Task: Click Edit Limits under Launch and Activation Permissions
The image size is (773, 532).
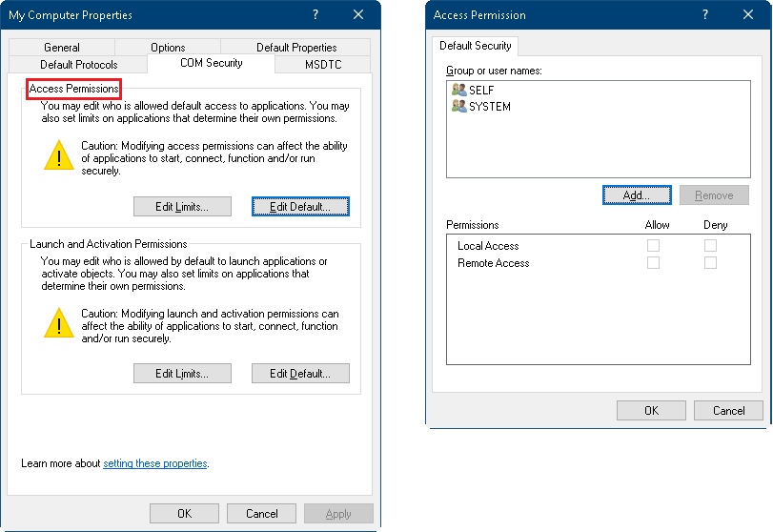Action: (x=182, y=374)
